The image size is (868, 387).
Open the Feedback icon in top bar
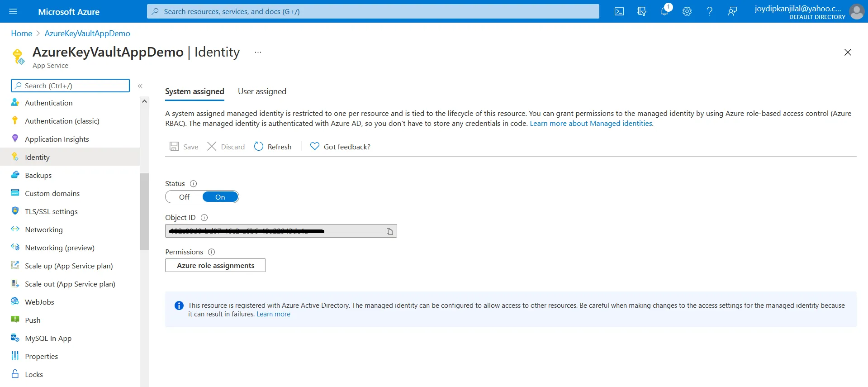[732, 11]
